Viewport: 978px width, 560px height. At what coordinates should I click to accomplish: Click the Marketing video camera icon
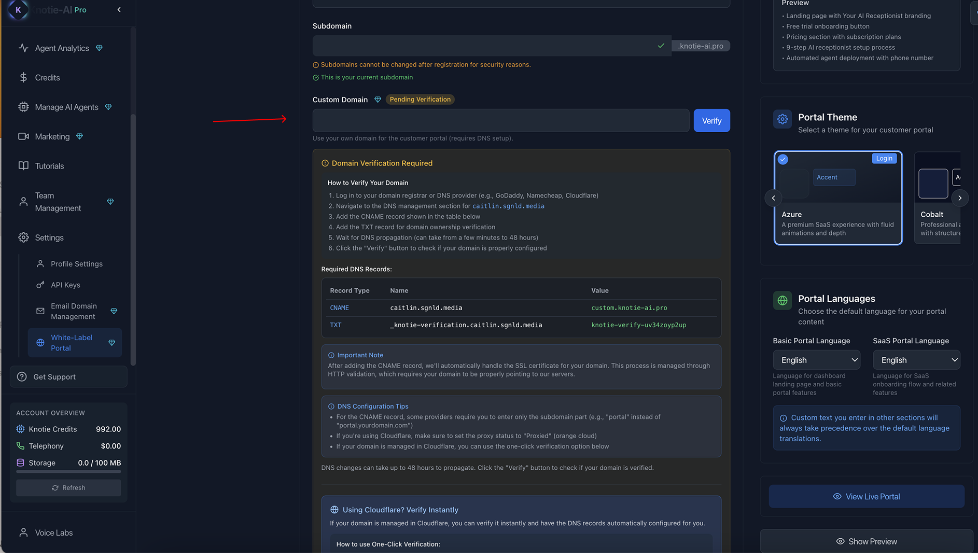tap(23, 137)
